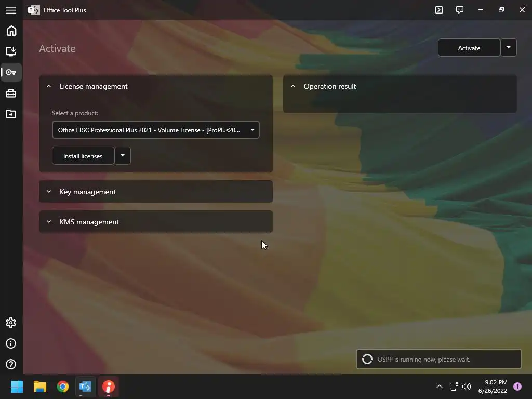This screenshot has height=399, width=532.
Task: Expand the KMS management section
Action: (156, 222)
